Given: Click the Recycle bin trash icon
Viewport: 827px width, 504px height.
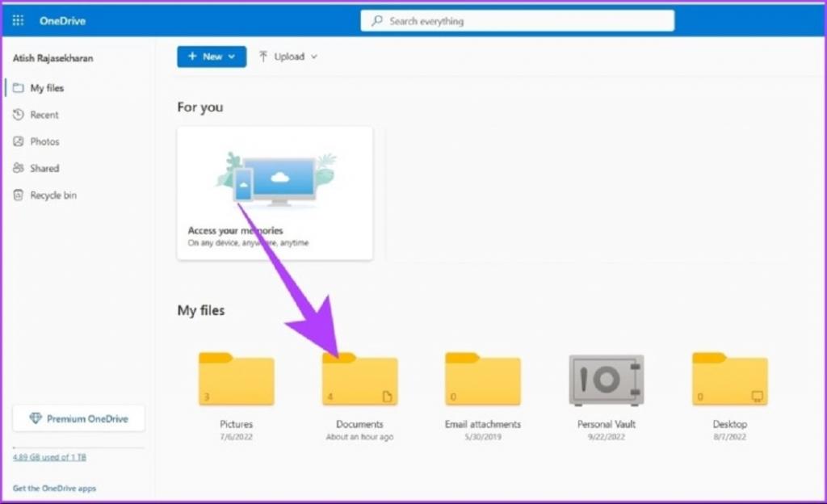Looking at the screenshot, I should (x=19, y=195).
